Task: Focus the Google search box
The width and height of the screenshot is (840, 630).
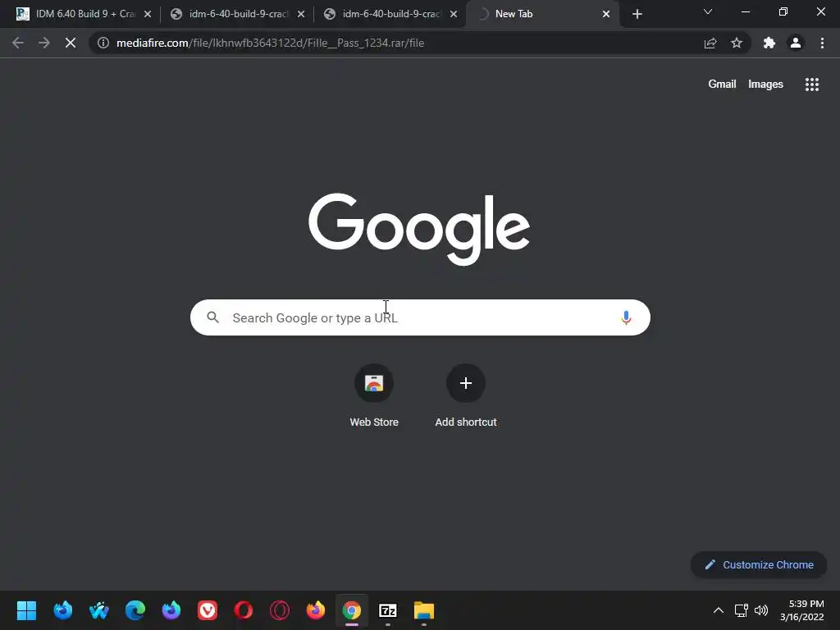Action: coord(420,317)
